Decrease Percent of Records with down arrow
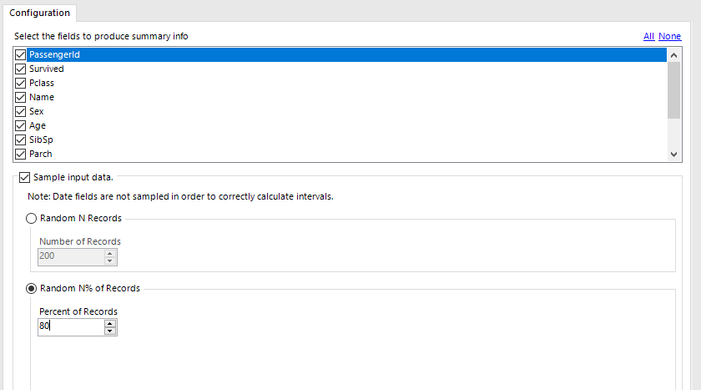This screenshot has height=390, width=701. tap(110, 331)
